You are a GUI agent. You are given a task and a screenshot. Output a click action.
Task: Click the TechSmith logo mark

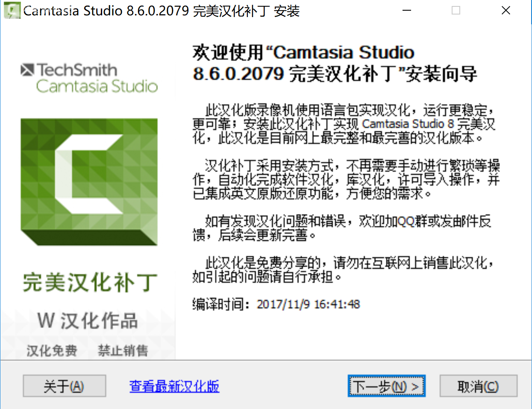click(27, 70)
